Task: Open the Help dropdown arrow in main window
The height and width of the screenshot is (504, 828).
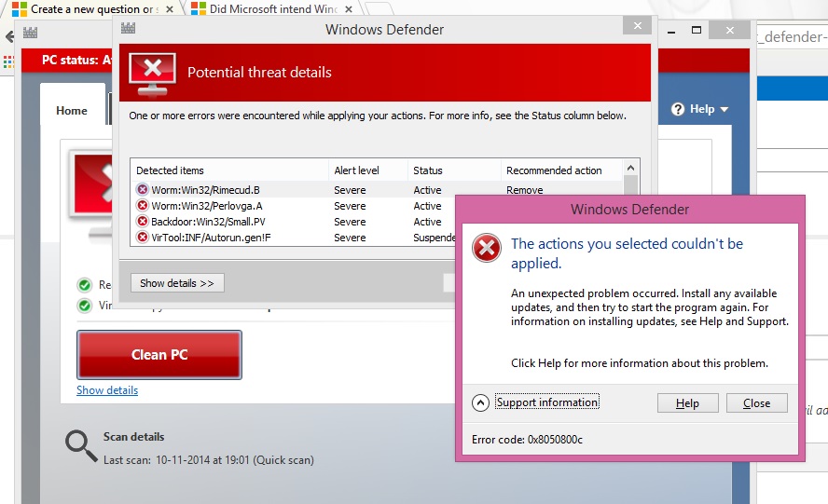Action: coord(724,109)
